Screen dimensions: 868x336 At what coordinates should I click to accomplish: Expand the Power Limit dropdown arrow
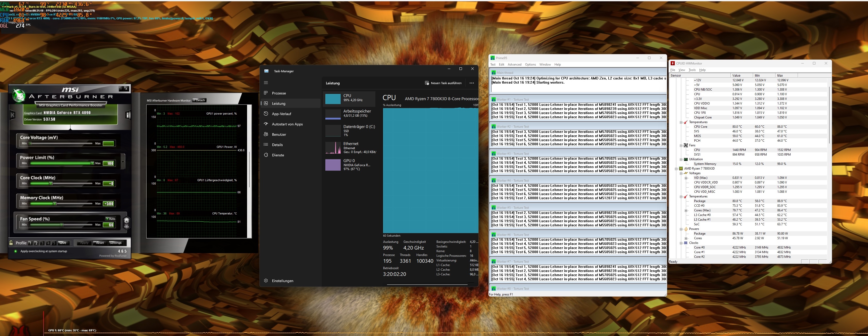(123, 162)
